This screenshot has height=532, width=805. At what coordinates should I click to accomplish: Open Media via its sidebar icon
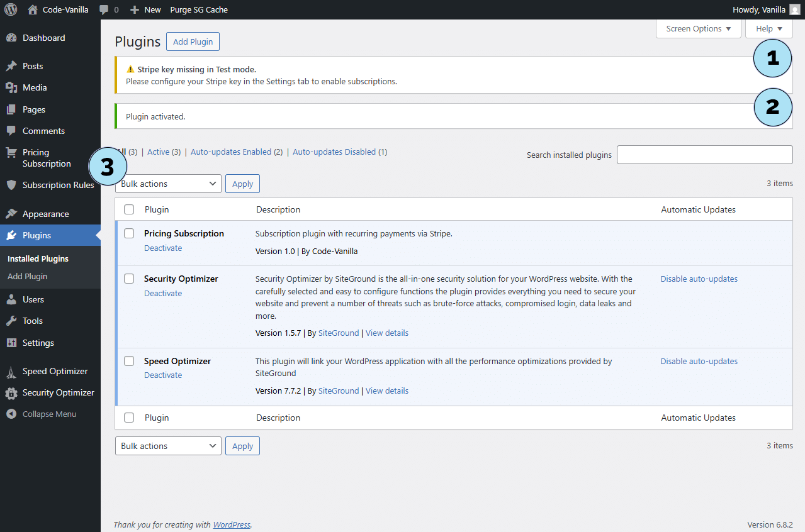(x=11, y=87)
